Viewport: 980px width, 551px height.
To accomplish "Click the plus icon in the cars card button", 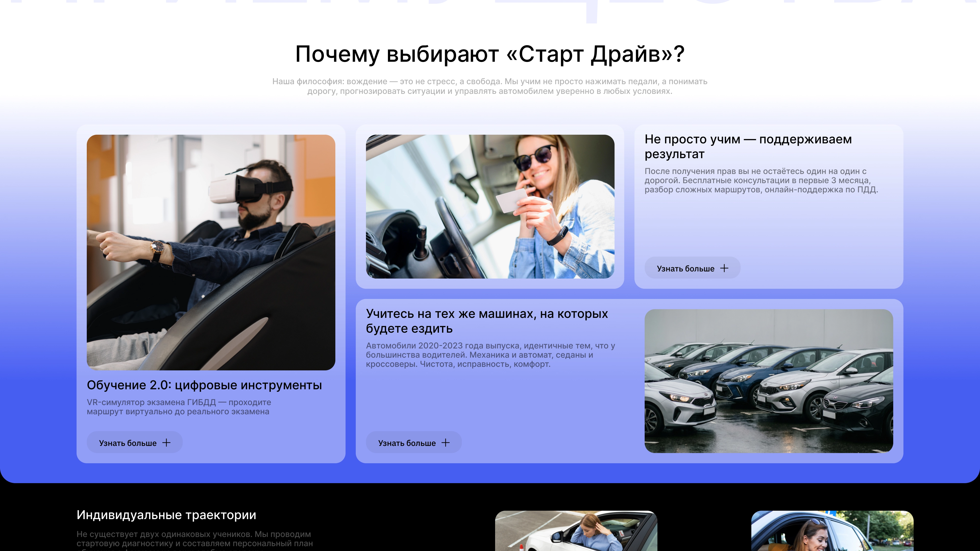I will [x=445, y=442].
